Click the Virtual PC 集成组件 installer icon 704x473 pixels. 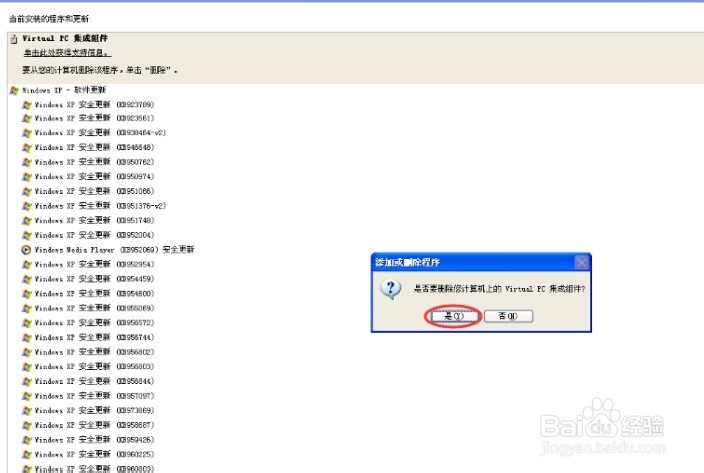pyautogui.click(x=14, y=39)
